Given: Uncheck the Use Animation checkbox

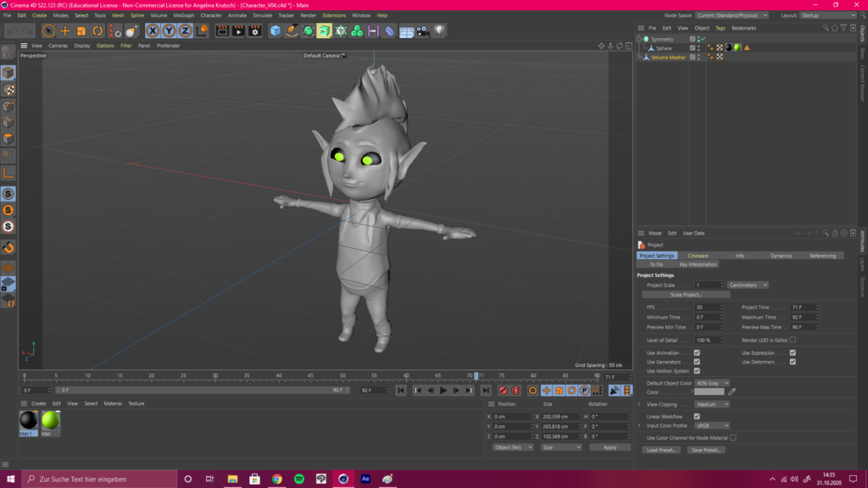Looking at the screenshot, I should 697,352.
